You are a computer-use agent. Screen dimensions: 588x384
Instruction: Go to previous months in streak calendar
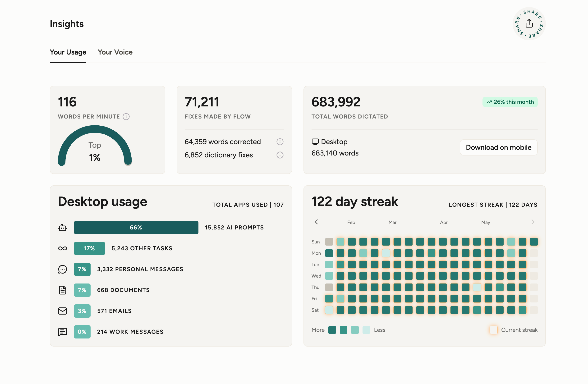point(316,222)
